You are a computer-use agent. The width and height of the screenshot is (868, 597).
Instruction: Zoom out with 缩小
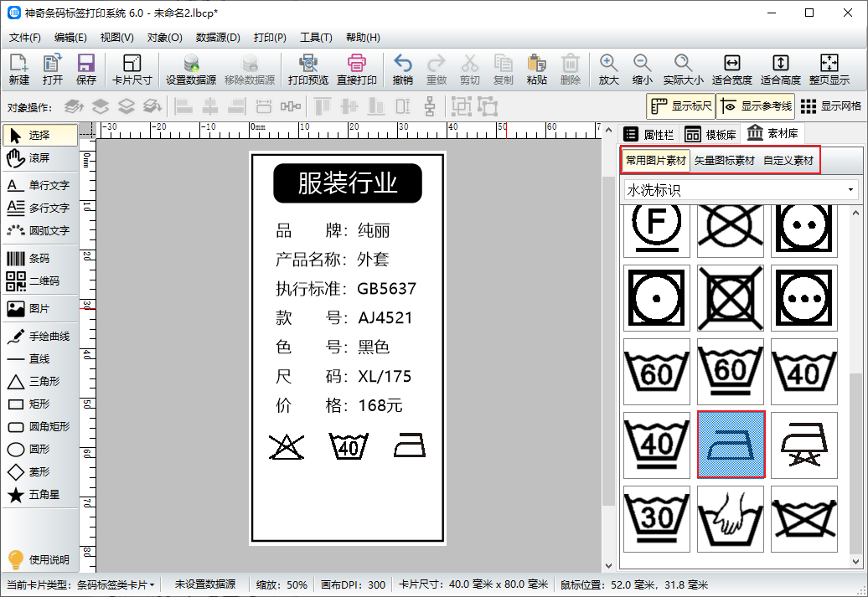[642, 69]
